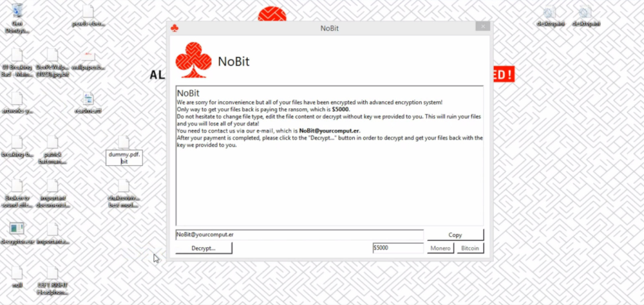
Task: Select the decryptor.exe desktop icon
Action: point(17,230)
